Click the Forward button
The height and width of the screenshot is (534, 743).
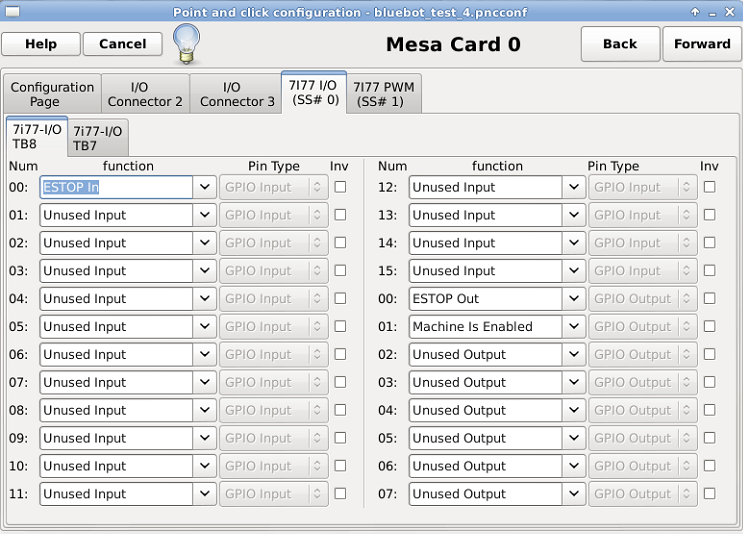(x=702, y=44)
